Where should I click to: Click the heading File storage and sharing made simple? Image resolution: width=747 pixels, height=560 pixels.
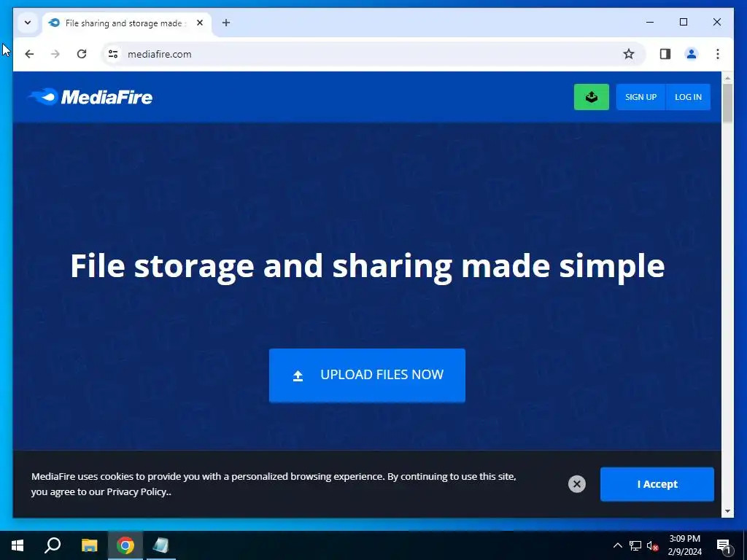click(368, 265)
